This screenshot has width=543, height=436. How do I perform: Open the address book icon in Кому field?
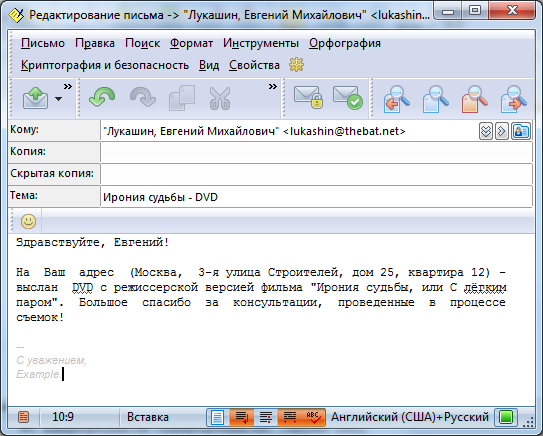point(521,131)
